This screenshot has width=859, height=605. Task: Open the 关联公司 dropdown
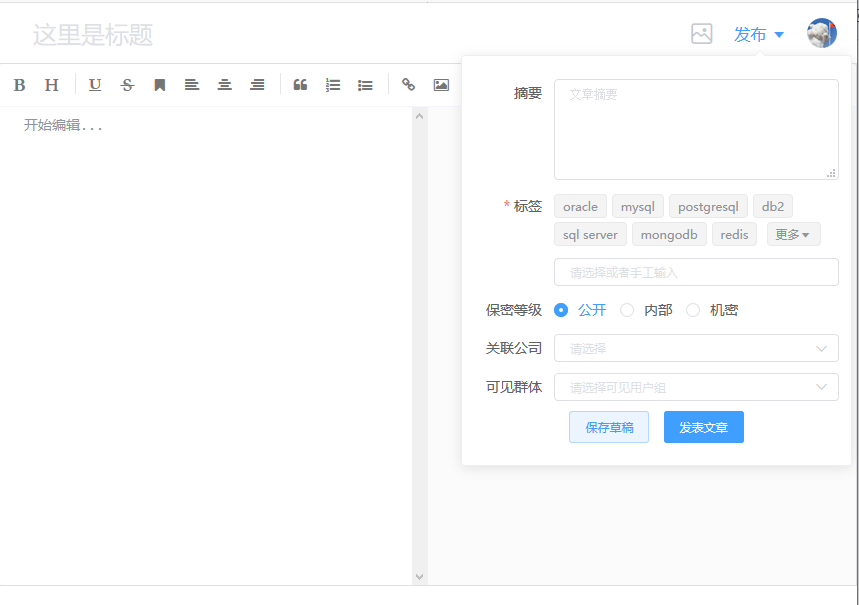tap(695, 348)
